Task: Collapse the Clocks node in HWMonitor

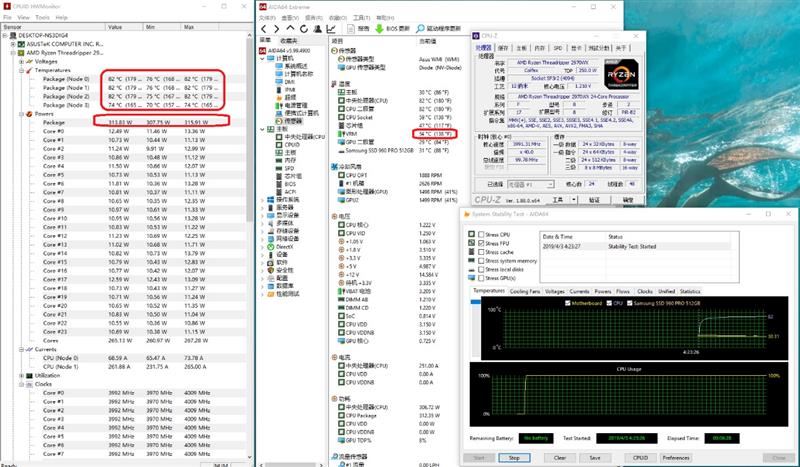Action: (21, 384)
